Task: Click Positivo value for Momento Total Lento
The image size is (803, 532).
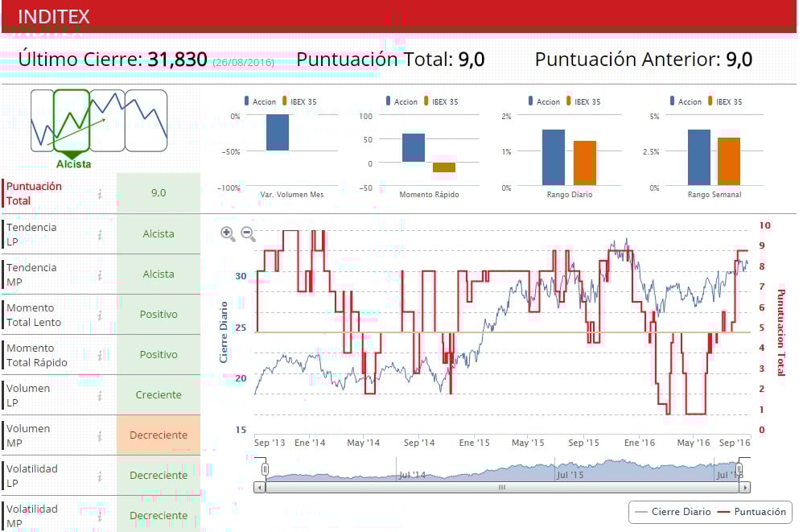Action: [x=159, y=315]
